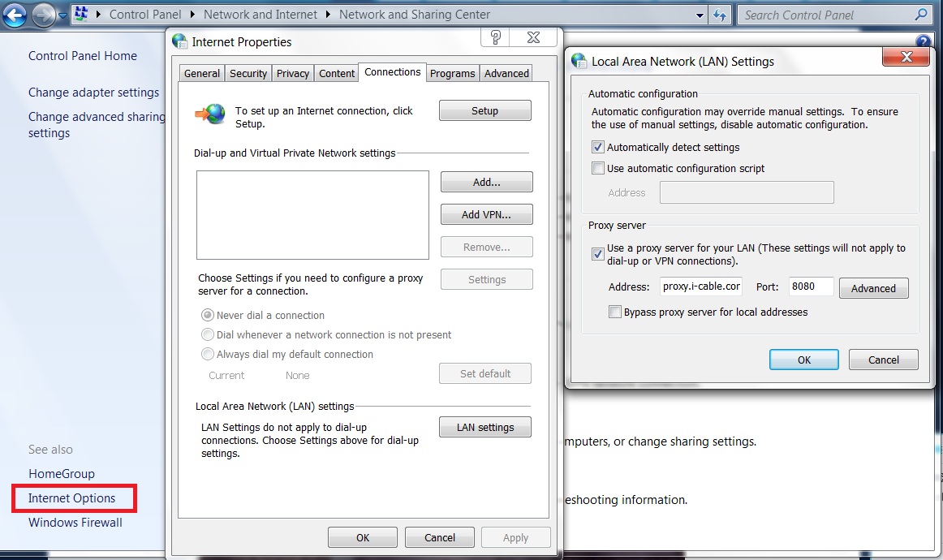Click the Internet Properties '?' help button
This screenshot has width=943, height=560.
496,37
